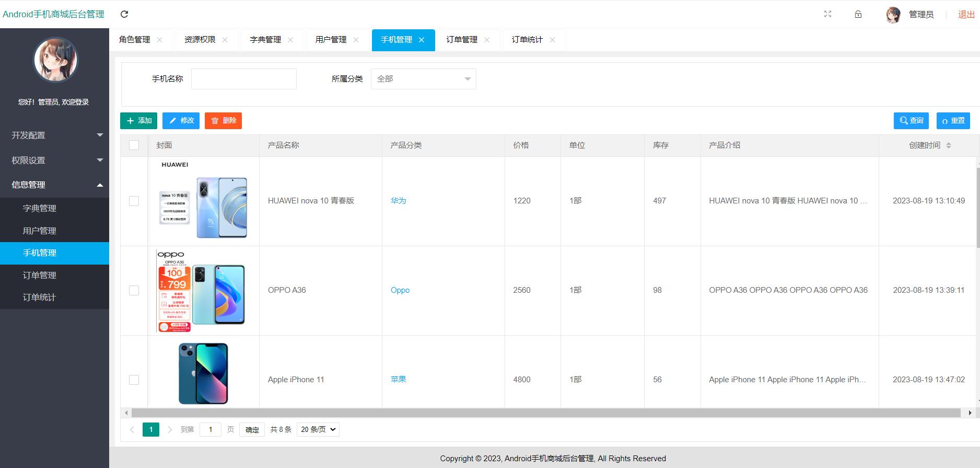Open 用户管理 in sidebar
This screenshot has height=468, width=980.
click(54, 231)
